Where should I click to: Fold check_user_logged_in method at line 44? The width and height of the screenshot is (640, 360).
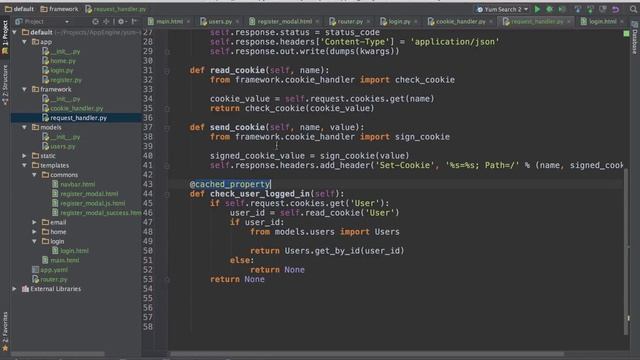click(167, 194)
